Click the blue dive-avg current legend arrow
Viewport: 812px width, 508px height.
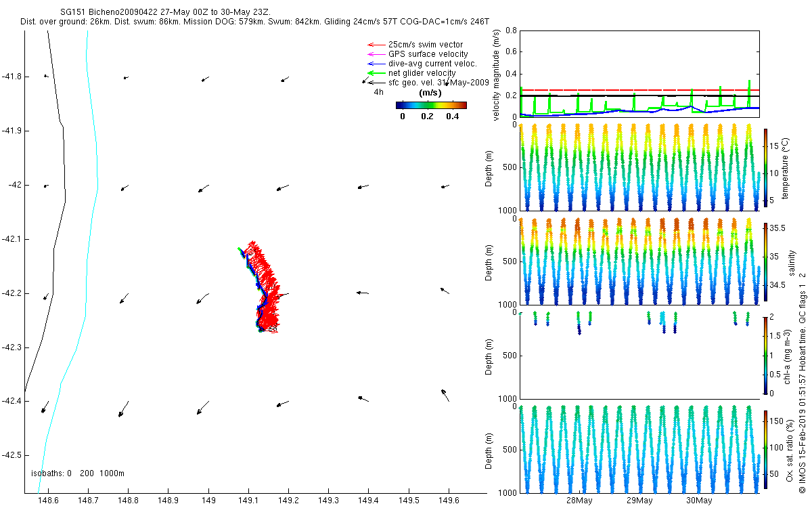(x=376, y=64)
